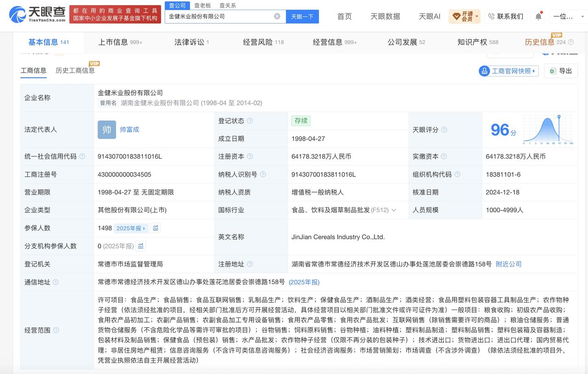
Task: Click help icon next to 历史信息
Action: pyautogui.click(x=571, y=42)
